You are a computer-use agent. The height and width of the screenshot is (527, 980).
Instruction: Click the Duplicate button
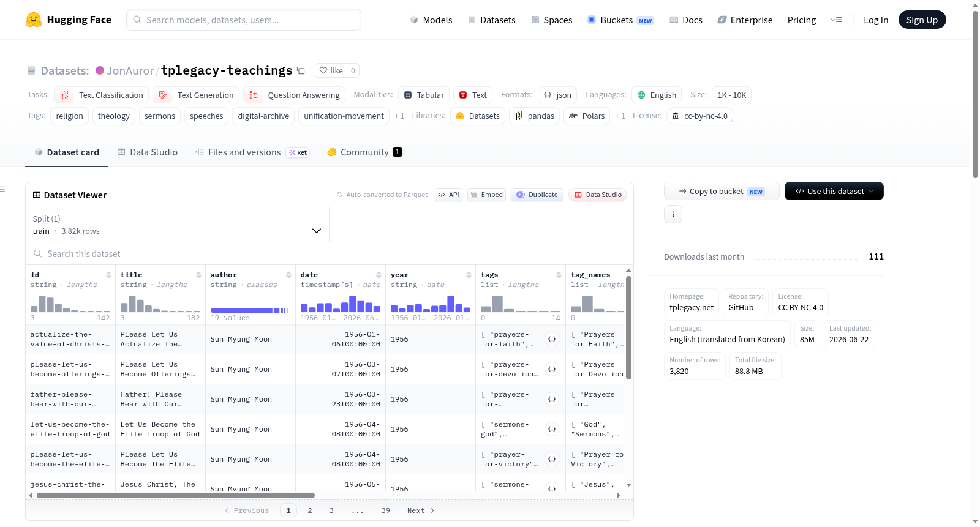(537, 195)
